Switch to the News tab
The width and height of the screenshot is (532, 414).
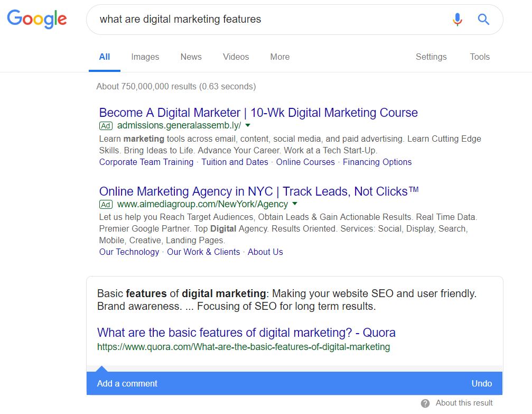coord(191,57)
